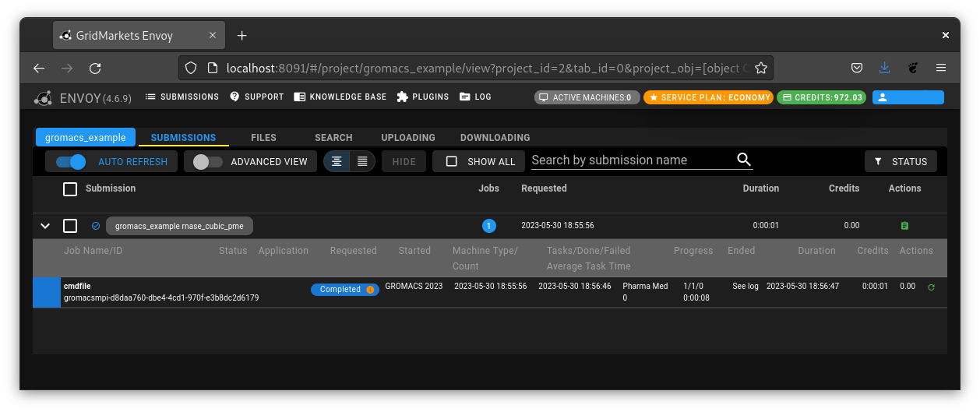Open the green submission details action icon
Viewport: 980px width, 412px height.
pyautogui.click(x=904, y=226)
